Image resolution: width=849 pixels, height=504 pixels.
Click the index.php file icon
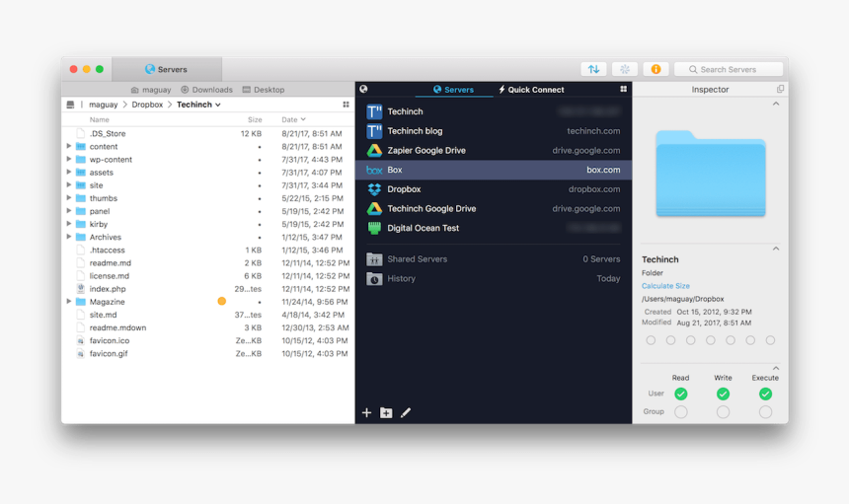click(x=81, y=289)
